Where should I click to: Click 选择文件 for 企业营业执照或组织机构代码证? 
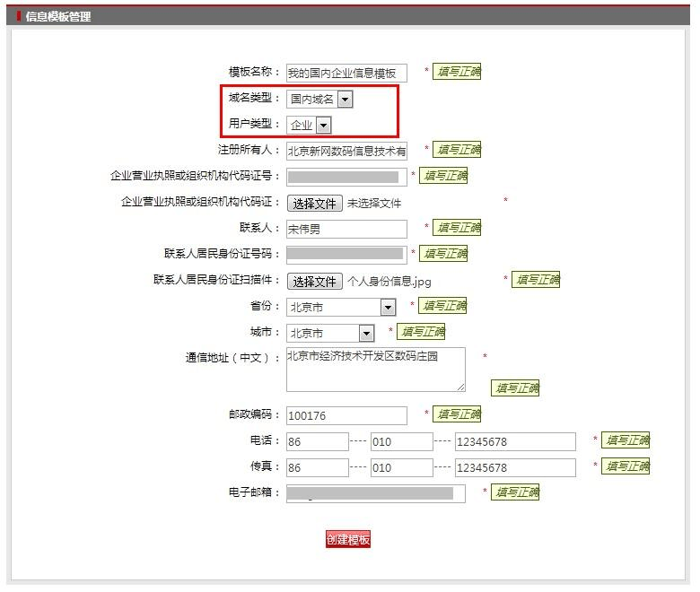314,204
